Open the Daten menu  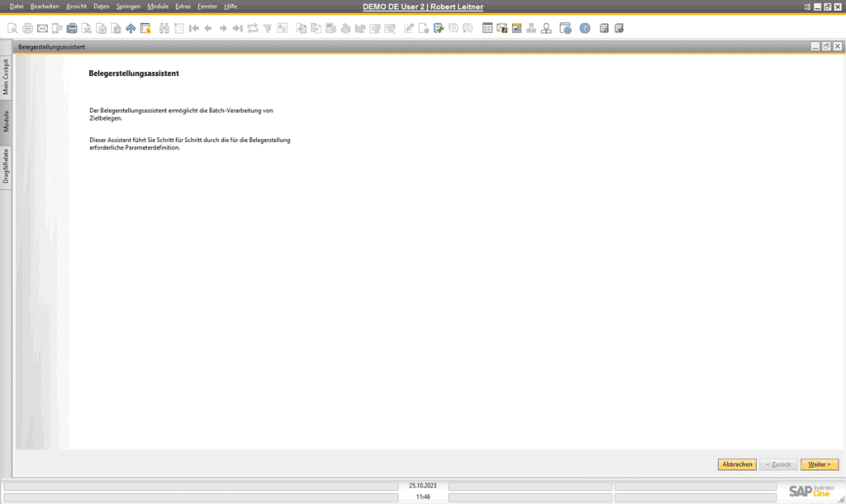[x=102, y=7]
